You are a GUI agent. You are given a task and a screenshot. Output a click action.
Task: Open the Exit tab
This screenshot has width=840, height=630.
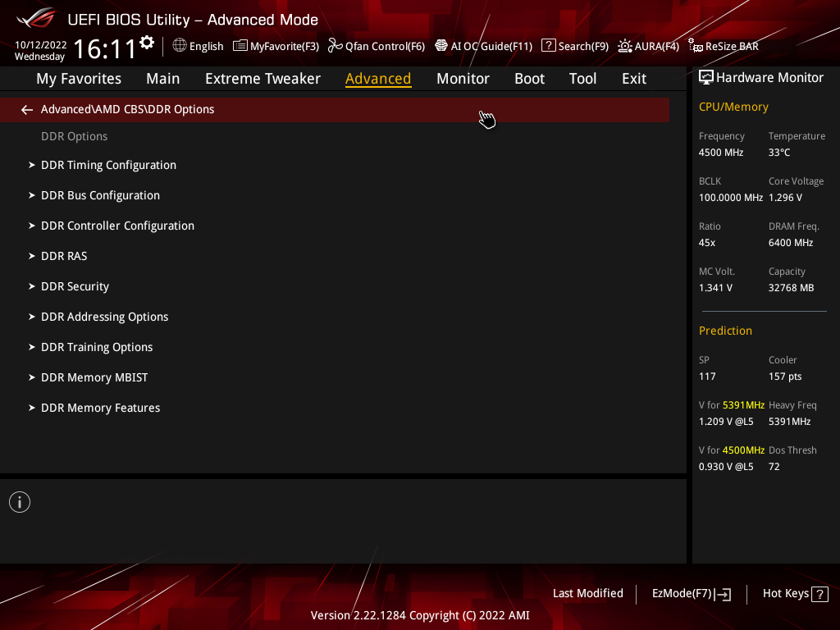[x=634, y=79]
